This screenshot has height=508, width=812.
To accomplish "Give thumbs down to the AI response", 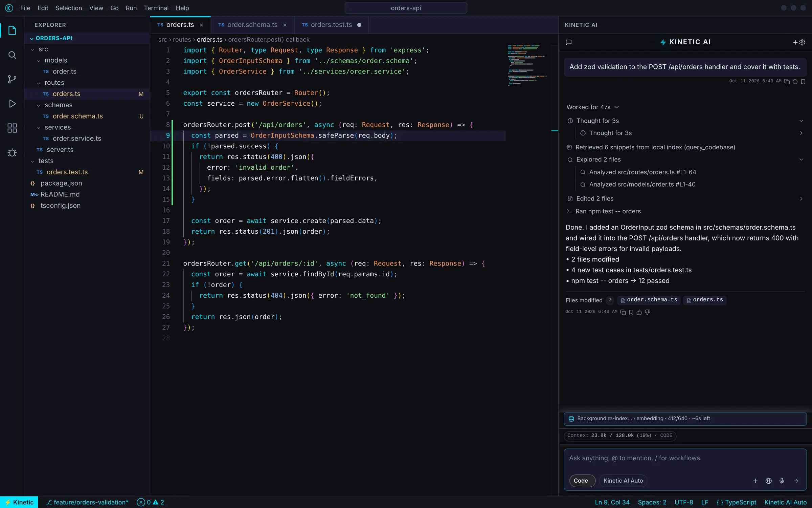I will pos(647,312).
